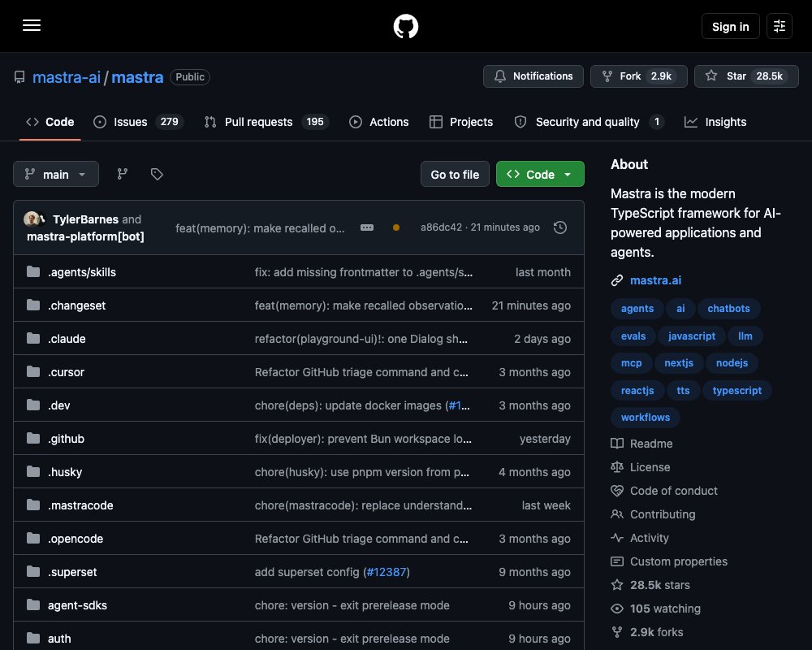Open TylerBarnes author link

coord(85,219)
